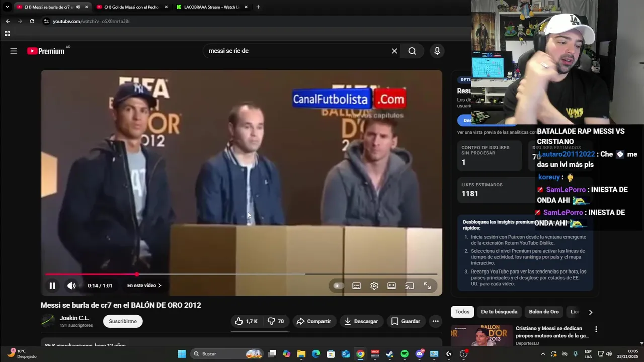Open the Chrome apps grid in bookmarks bar
The height and width of the screenshot is (362, 644).
pyautogui.click(x=7, y=34)
